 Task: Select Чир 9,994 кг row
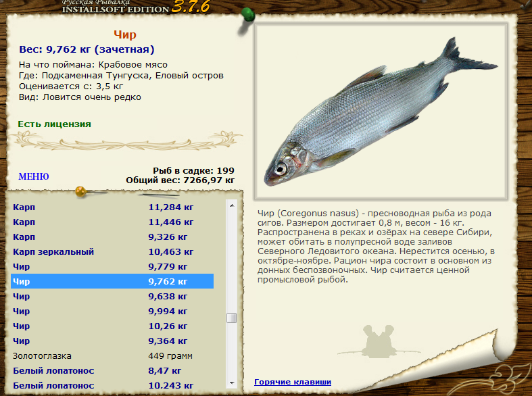click(x=112, y=312)
